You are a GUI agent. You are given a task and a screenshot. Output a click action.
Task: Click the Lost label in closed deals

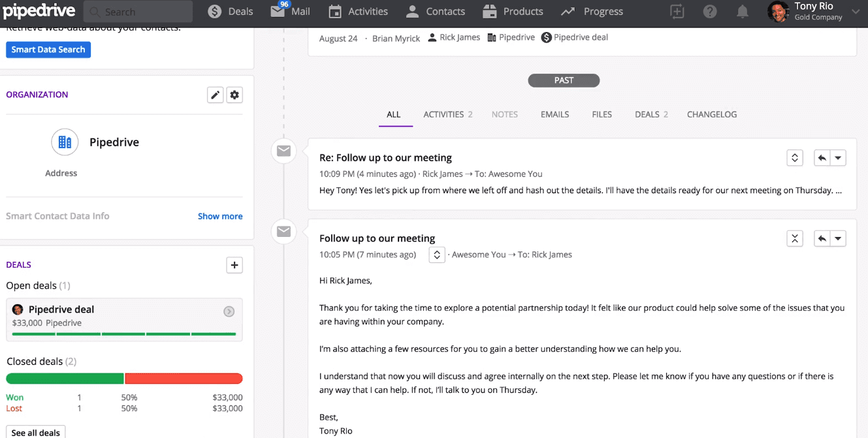[x=14, y=409]
